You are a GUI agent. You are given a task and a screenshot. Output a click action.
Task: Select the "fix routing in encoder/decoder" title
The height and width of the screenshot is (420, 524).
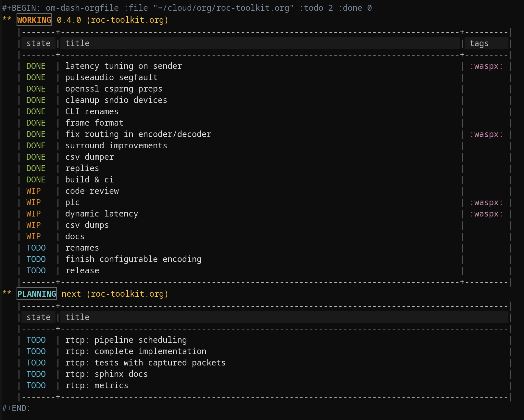coord(138,134)
